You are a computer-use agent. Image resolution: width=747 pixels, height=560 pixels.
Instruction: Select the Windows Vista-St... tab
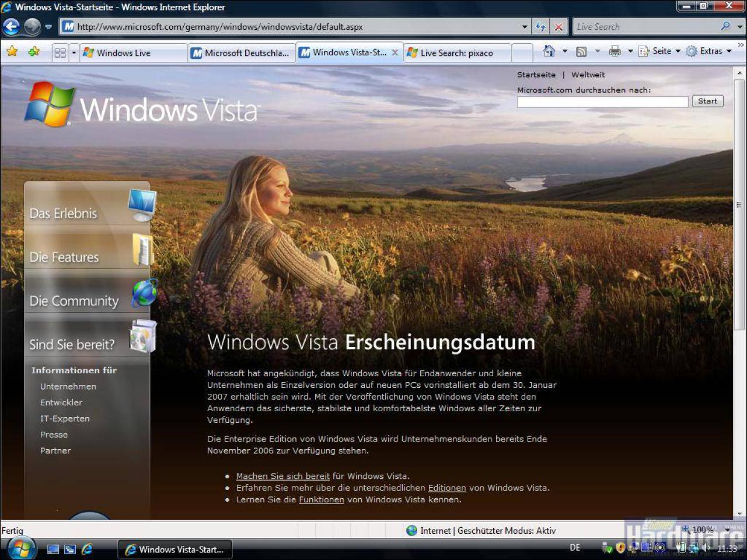(x=349, y=52)
